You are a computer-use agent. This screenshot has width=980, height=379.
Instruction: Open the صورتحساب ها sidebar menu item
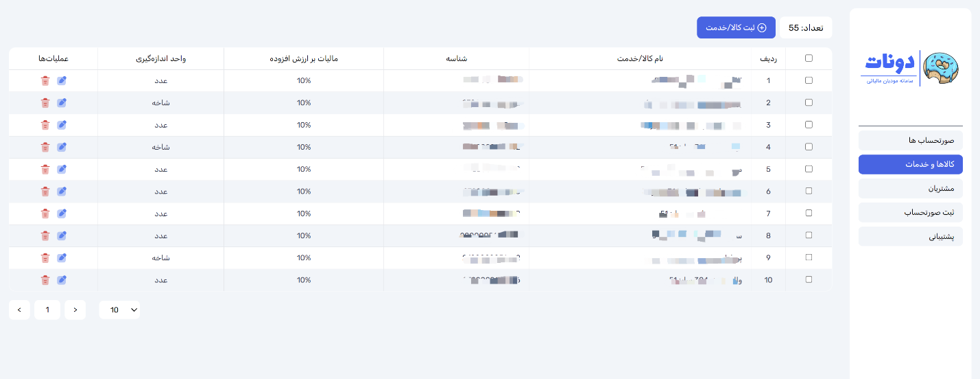910,141
